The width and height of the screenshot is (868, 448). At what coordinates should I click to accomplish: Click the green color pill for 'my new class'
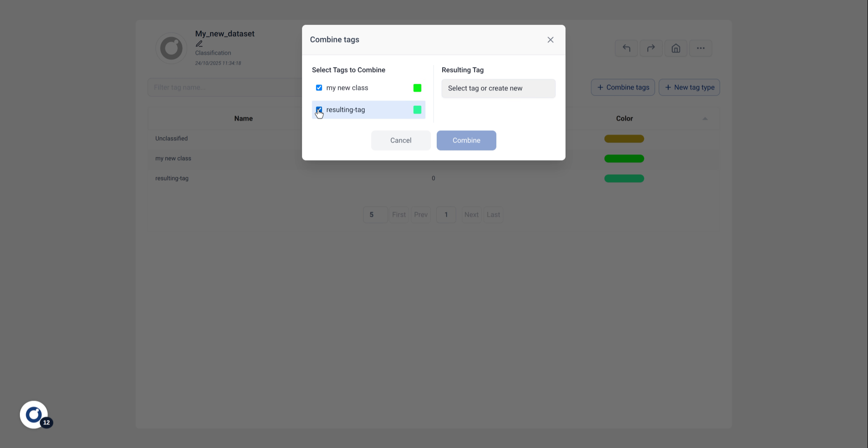tap(624, 159)
